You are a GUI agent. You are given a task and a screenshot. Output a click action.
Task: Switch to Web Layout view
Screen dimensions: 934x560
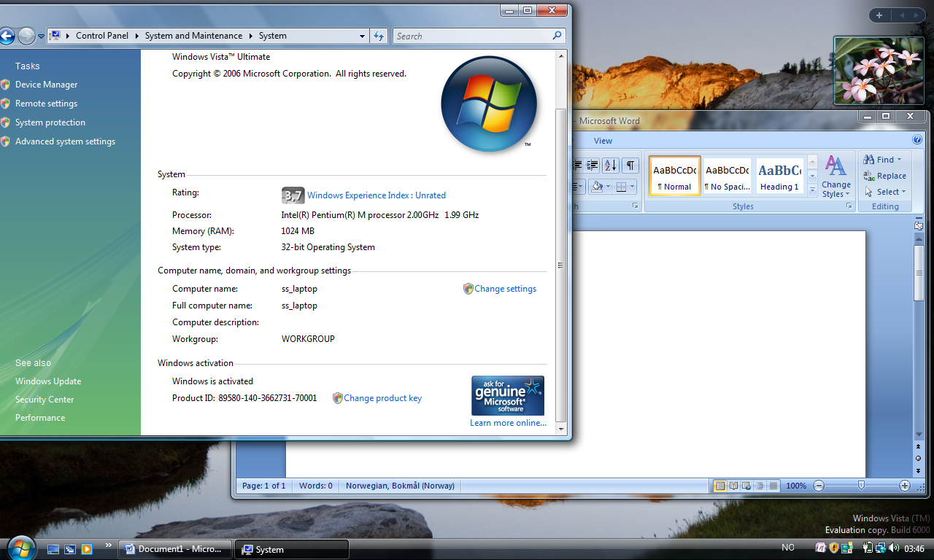click(747, 486)
